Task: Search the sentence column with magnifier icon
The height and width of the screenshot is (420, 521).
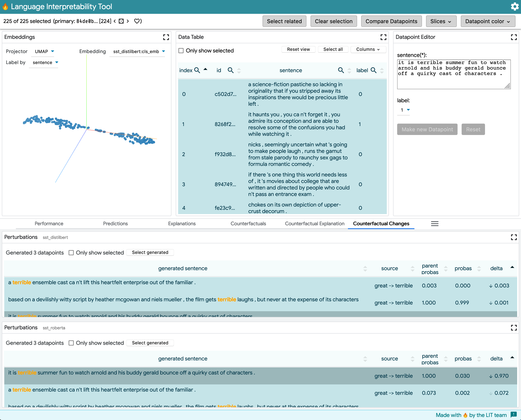Action: 341,70
